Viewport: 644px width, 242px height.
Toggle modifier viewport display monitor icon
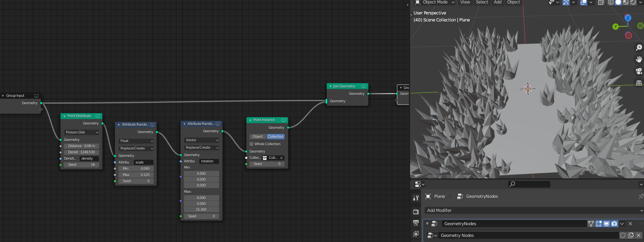pyautogui.click(x=607, y=224)
